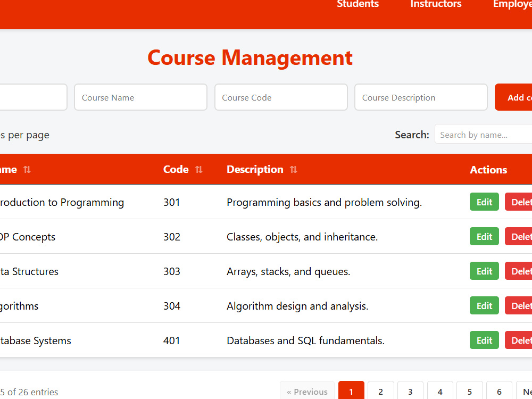Go to pagination page 3
532x399 pixels.
410,391
